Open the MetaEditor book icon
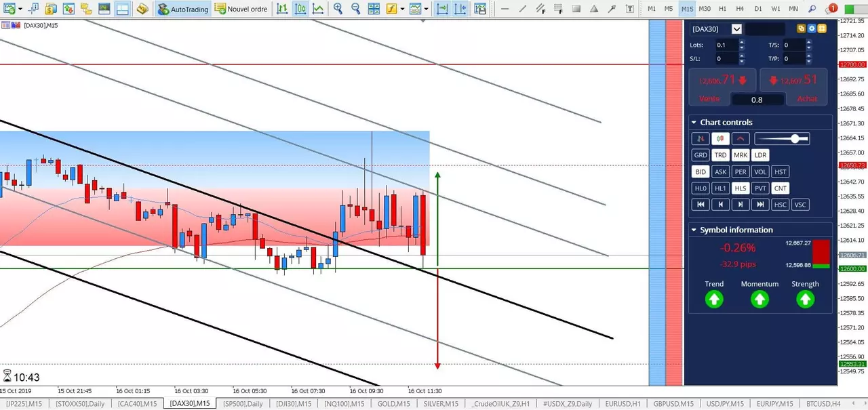Screen dimensions: 868x410 click(x=142, y=9)
